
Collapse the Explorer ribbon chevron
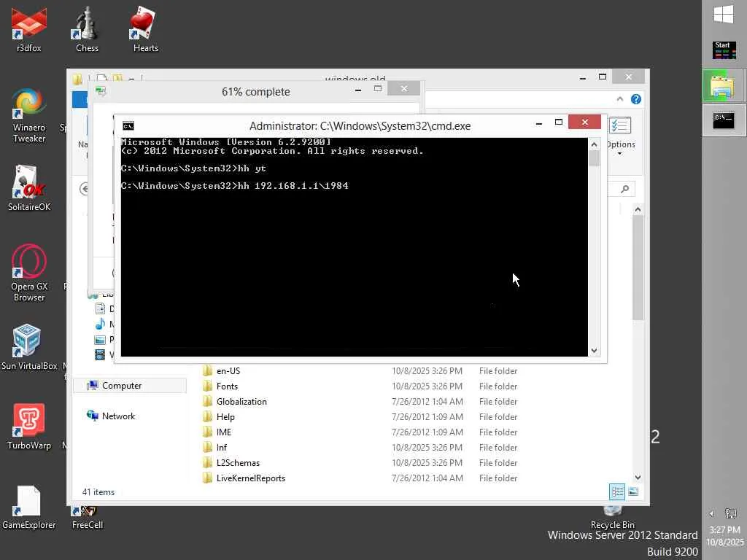(x=619, y=99)
